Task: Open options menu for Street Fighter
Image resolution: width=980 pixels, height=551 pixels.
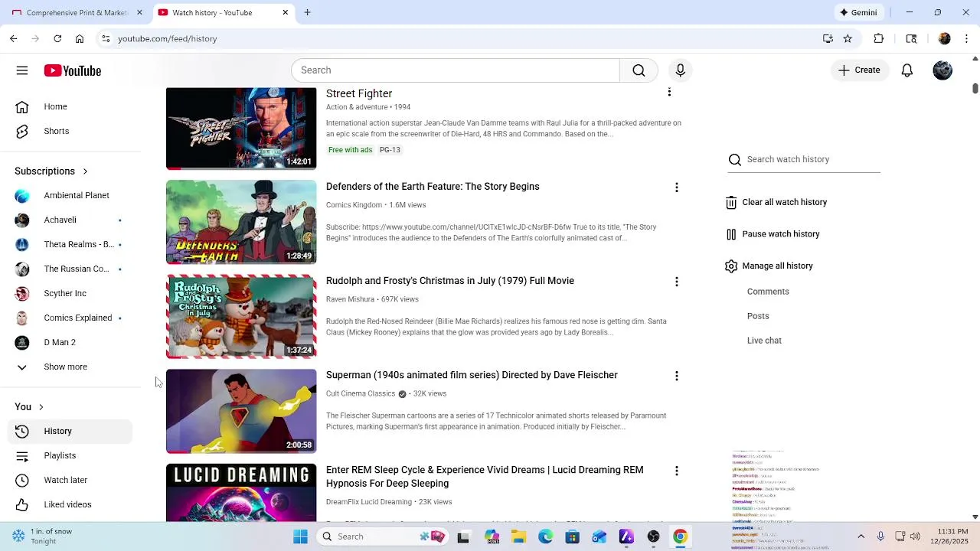Action: (669, 93)
